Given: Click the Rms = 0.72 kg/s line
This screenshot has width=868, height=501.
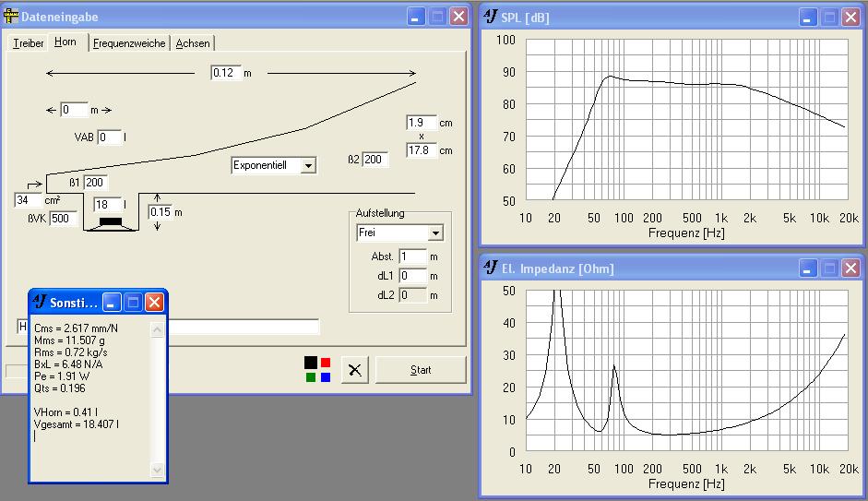Looking at the screenshot, I should (x=71, y=352).
